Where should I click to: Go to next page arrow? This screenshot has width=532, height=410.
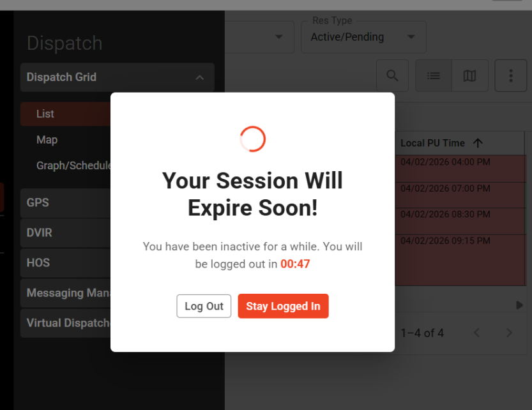[x=509, y=333]
